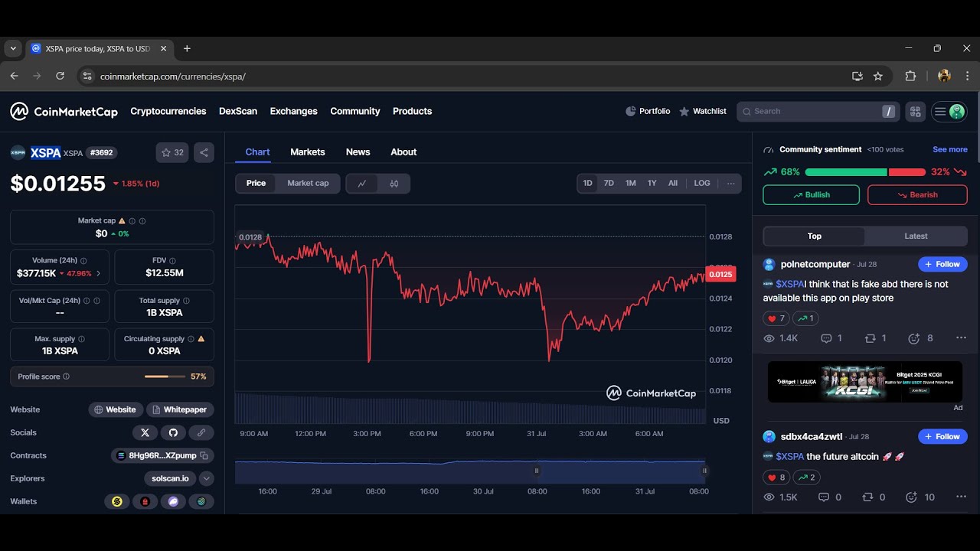Click browser reload button

pos(60,76)
